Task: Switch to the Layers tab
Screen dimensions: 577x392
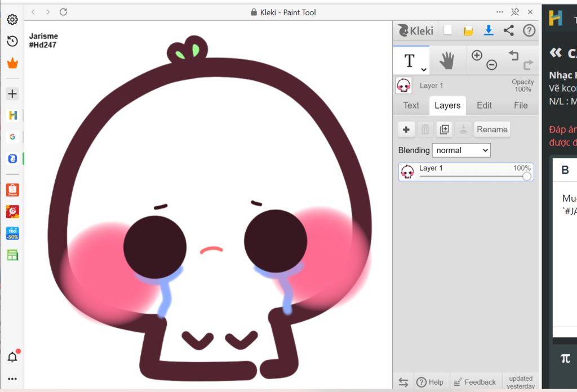Action: 447,105
